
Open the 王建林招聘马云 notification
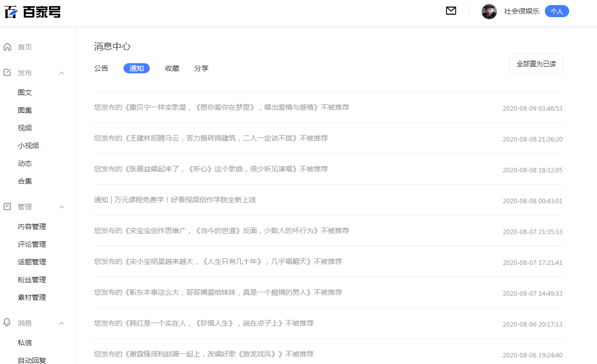(328, 139)
